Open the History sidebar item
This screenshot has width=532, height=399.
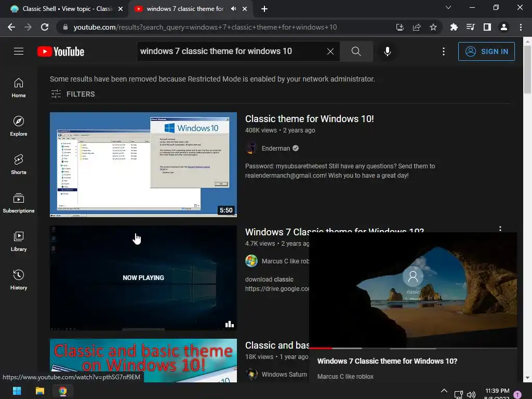coord(19,280)
